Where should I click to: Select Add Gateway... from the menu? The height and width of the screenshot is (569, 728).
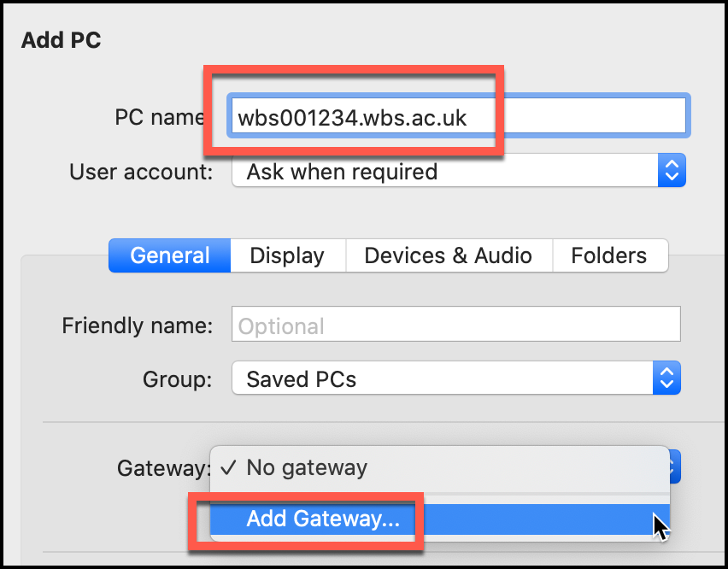[323, 519]
